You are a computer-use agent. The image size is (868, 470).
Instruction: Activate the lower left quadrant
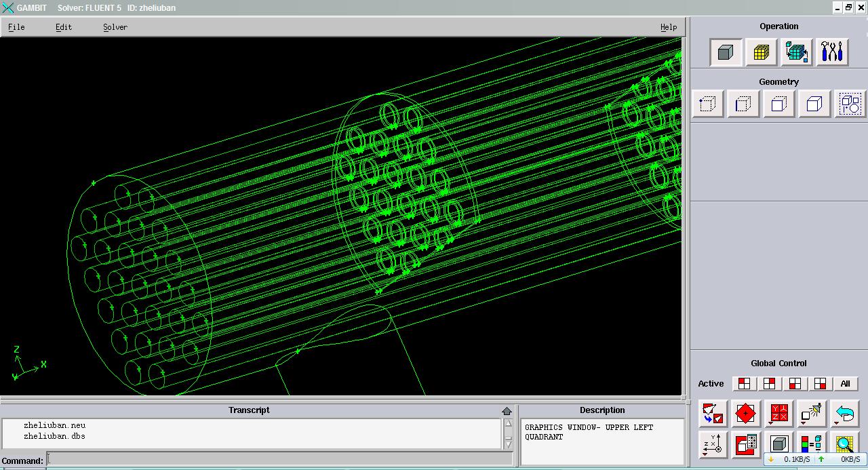pyautogui.click(x=795, y=383)
